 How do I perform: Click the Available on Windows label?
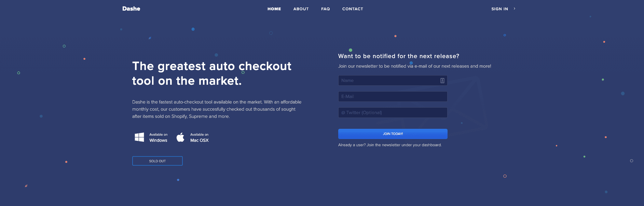coord(159,138)
